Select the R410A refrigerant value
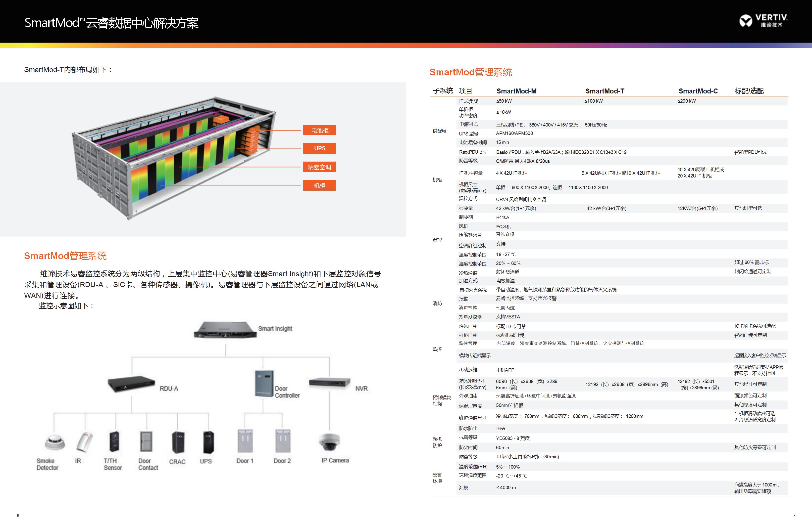 (x=502, y=217)
